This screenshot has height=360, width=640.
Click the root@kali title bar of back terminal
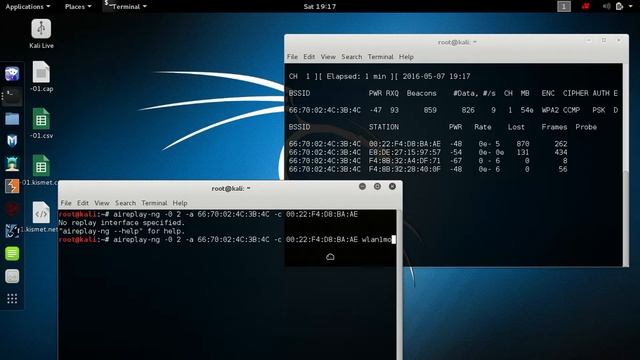[457, 42]
